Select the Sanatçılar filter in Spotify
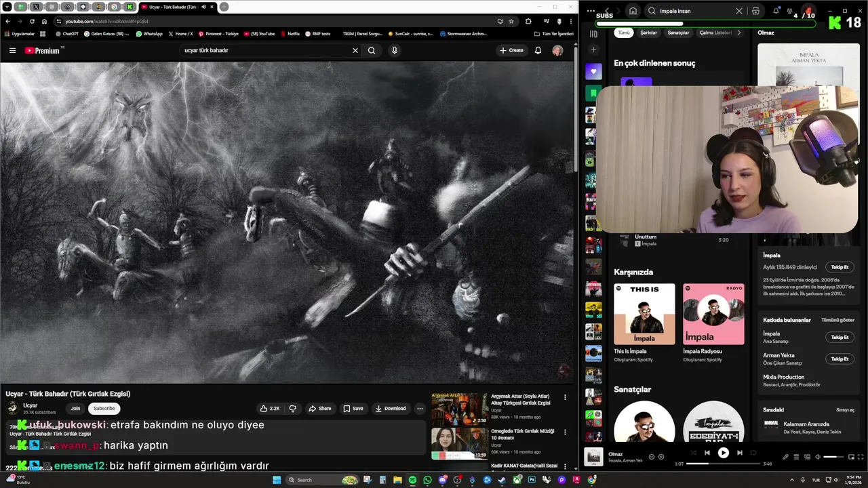The width and height of the screenshot is (868, 488). point(678,33)
